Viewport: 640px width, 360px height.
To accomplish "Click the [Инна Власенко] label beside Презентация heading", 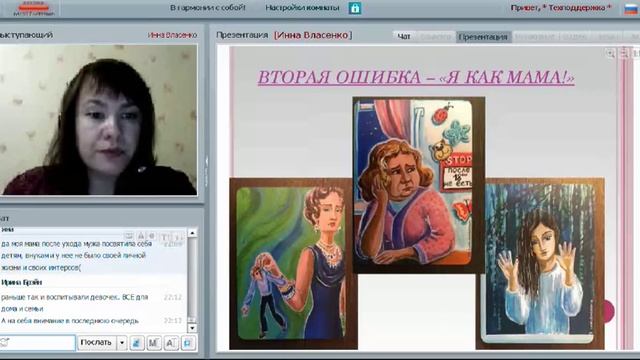I will [x=313, y=36].
